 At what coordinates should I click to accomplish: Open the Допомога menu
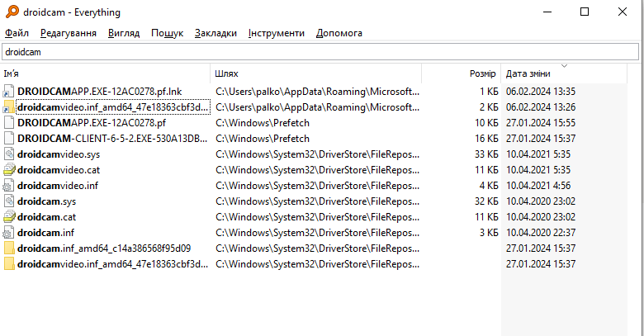point(339,33)
